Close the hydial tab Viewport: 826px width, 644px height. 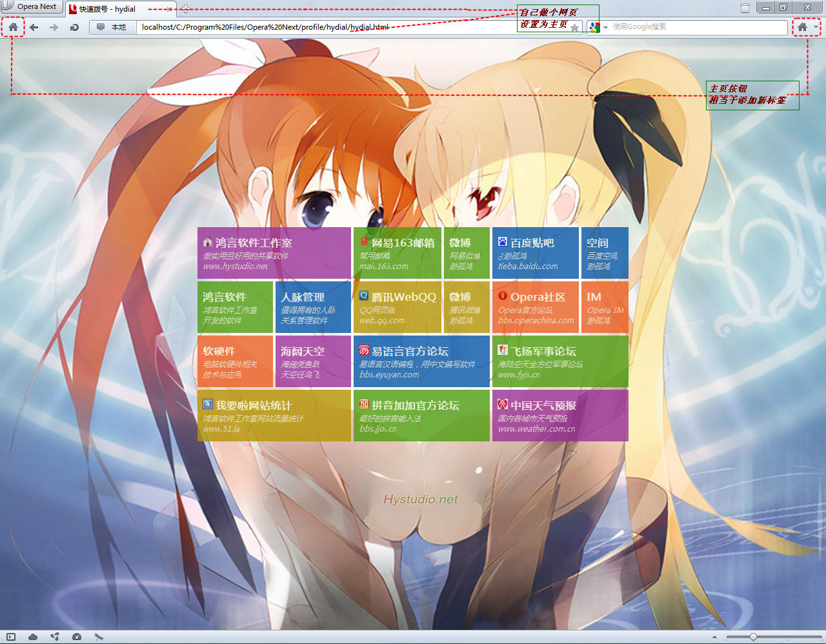point(169,9)
